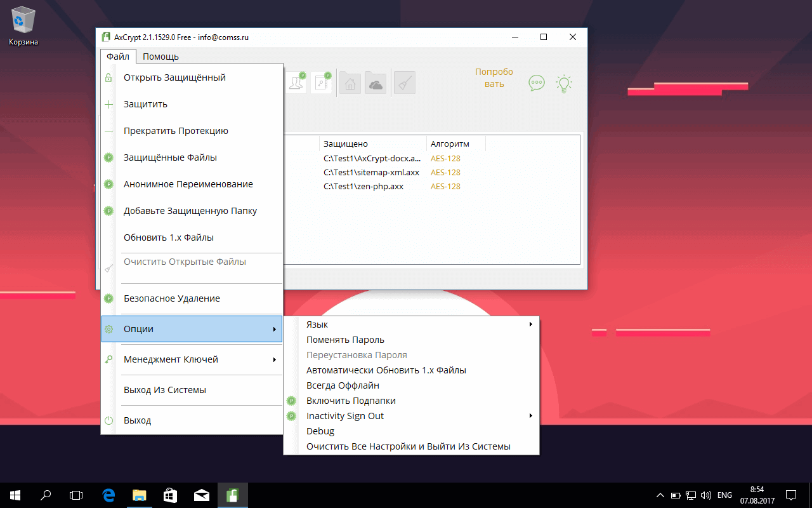Screen dimensions: 812x508
Task: Click Выход with the power icon
Action: [x=192, y=420]
